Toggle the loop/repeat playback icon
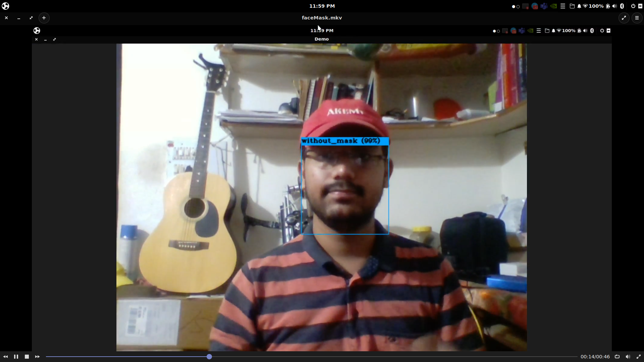644x362 pixels. (x=617, y=357)
